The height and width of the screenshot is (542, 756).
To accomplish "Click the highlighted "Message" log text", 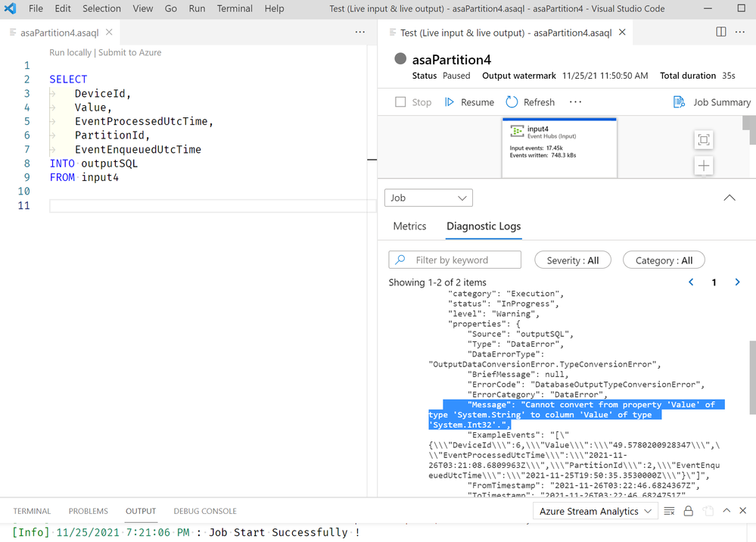I will tap(576, 415).
